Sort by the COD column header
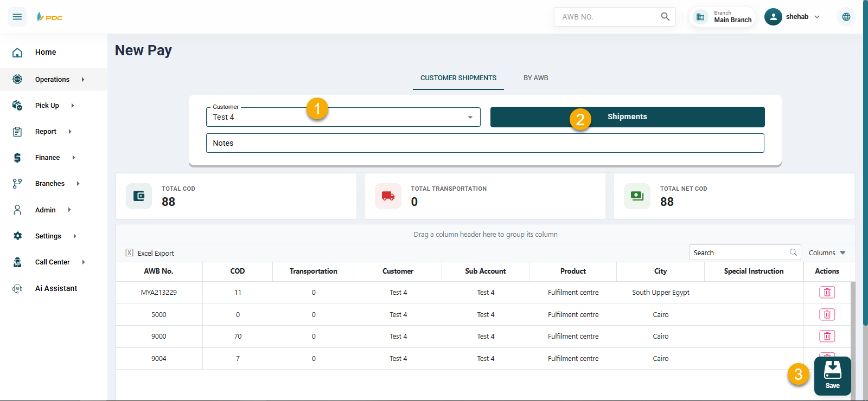The height and width of the screenshot is (401, 868). click(237, 271)
